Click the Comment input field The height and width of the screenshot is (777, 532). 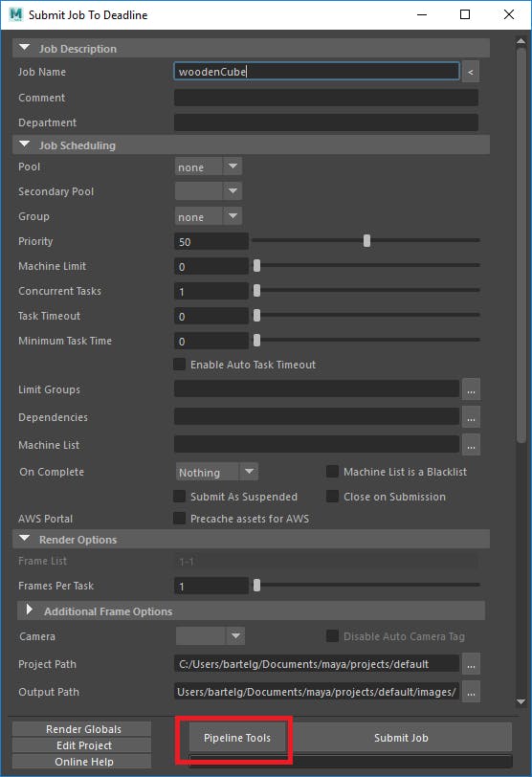pos(326,98)
